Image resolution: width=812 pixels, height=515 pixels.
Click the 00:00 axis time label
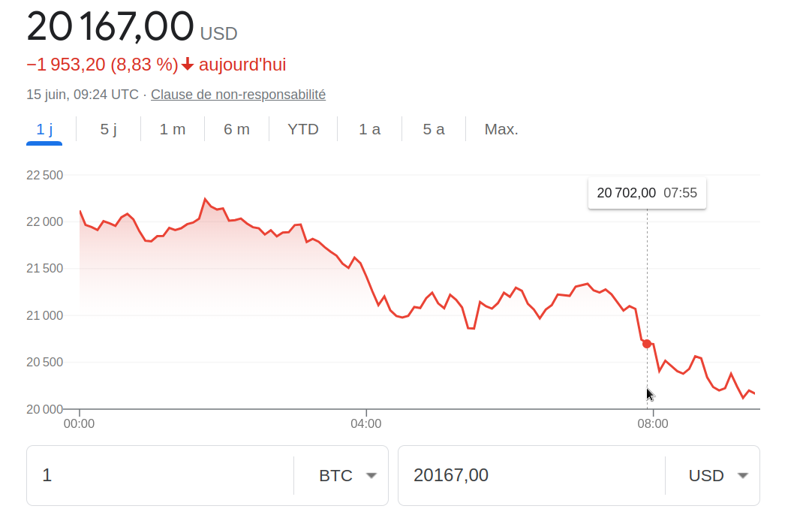pos(80,423)
